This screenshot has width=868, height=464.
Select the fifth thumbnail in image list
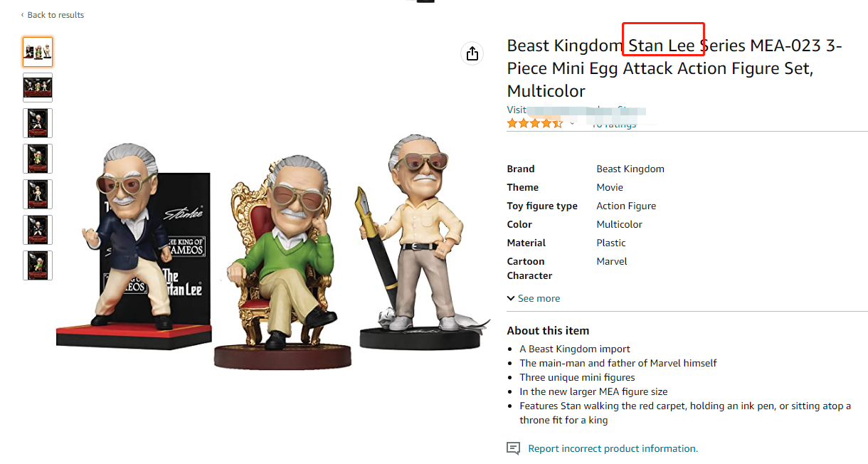pyautogui.click(x=38, y=194)
